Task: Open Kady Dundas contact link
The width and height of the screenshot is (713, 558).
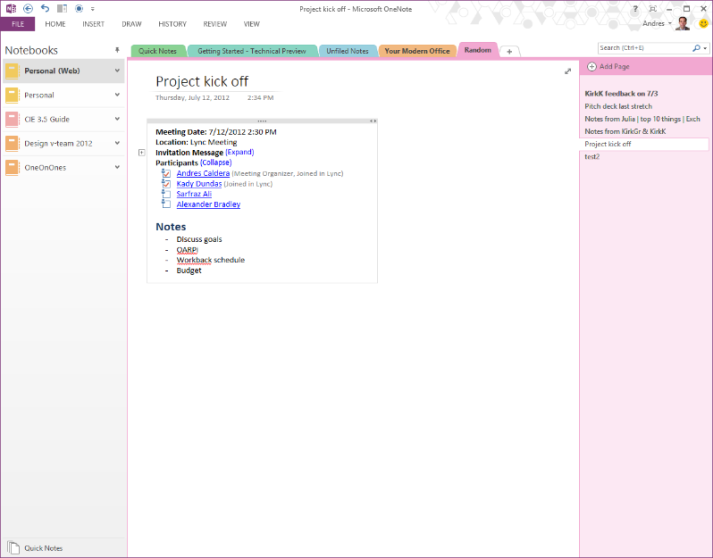Action: [199, 184]
